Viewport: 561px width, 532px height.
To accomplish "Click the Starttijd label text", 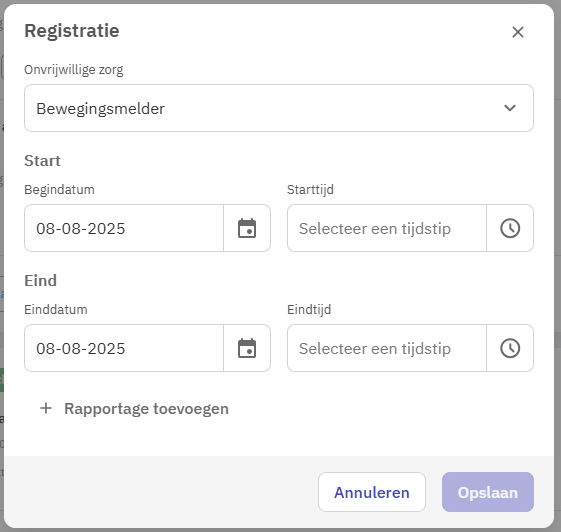I will coord(310,190).
